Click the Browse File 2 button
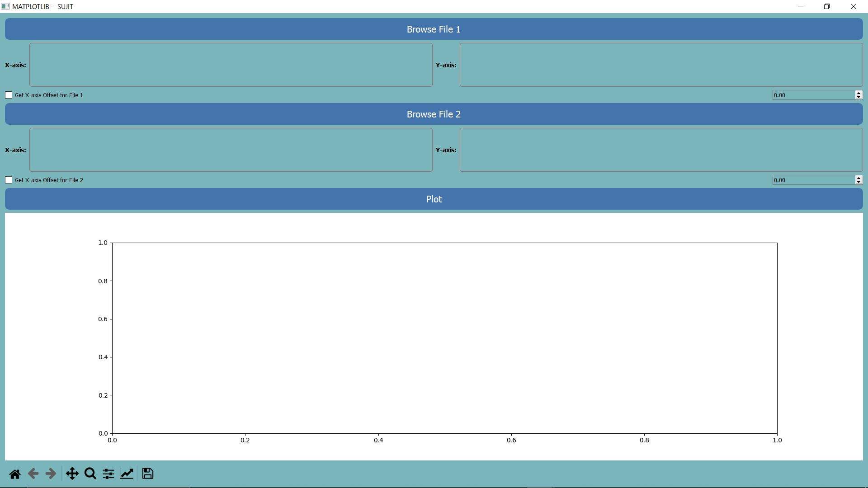The width and height of the screenshot is (868, 488). 434,114
